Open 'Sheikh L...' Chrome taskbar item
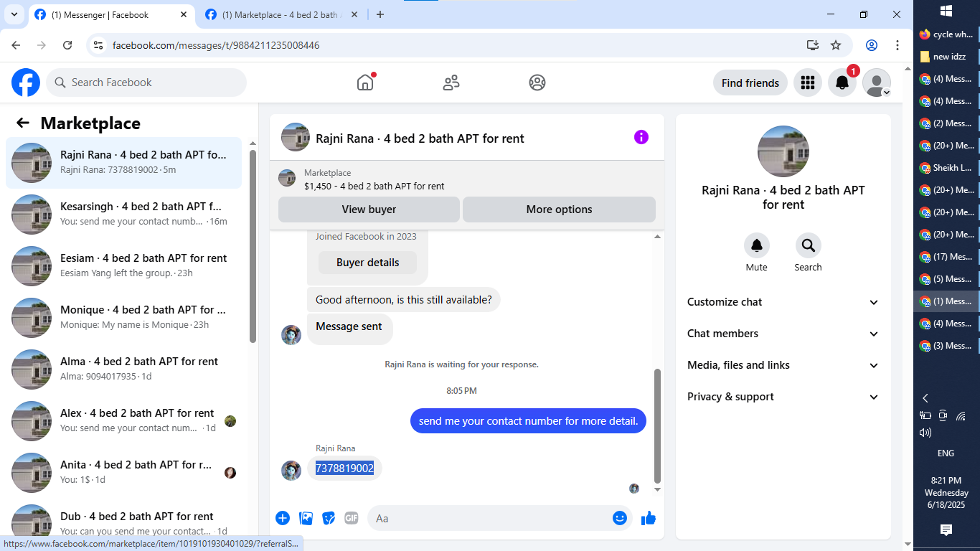 (946, 167)
